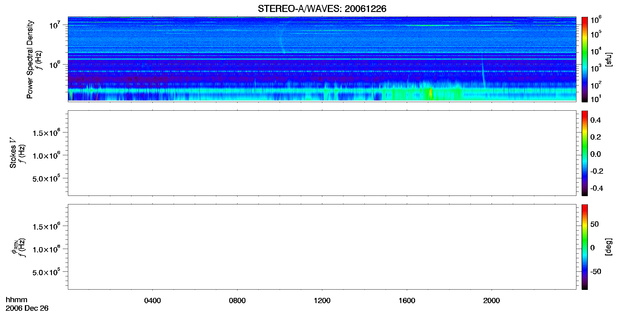Click the 1200 time tick label
644x332 pixels.
[x=322, y=301]
